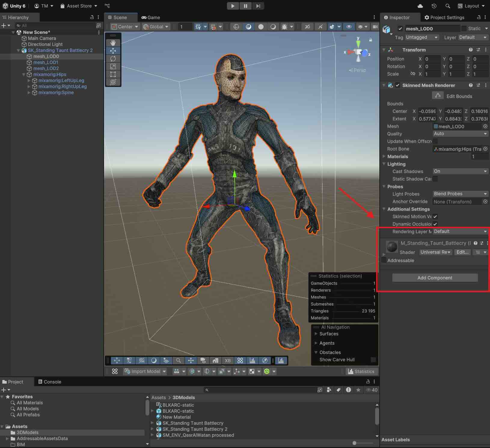Open the Console tab

tap(49, 382)
